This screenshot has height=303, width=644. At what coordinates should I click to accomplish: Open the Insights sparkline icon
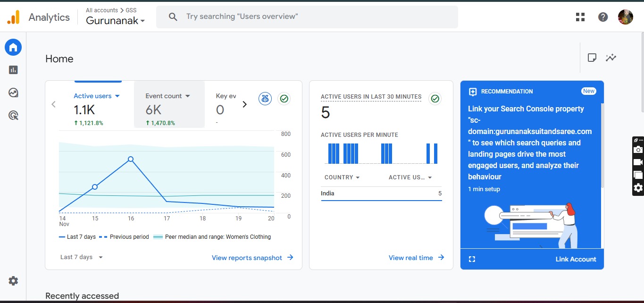611,58
